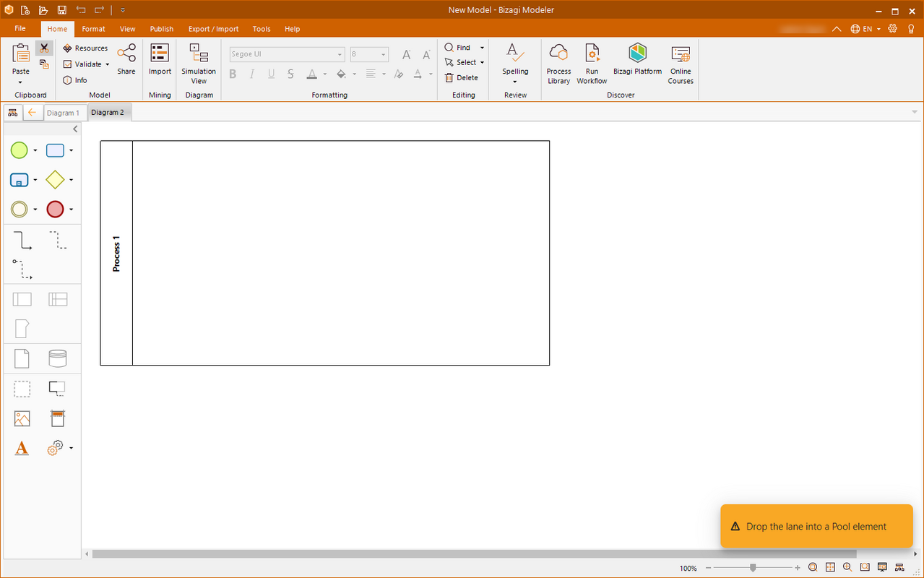The width and height of the screenshot is (924, 578).
Task: Click the presentation mode icon in status bar
Action: click(x=882, y=568)
